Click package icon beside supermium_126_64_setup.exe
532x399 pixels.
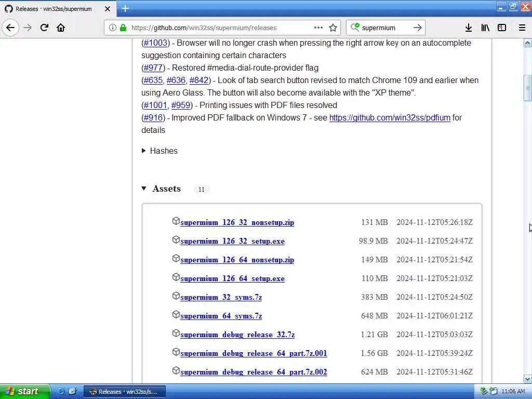pos(176,277)
